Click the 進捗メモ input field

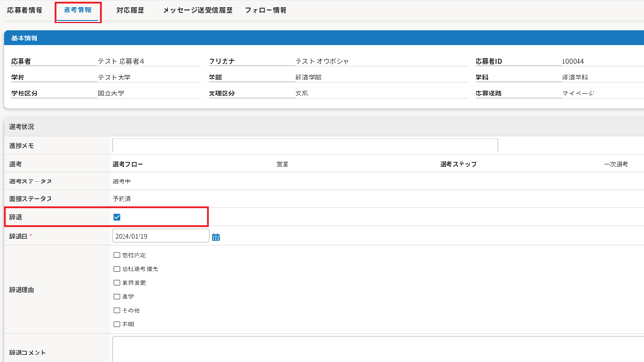point(305,145)
